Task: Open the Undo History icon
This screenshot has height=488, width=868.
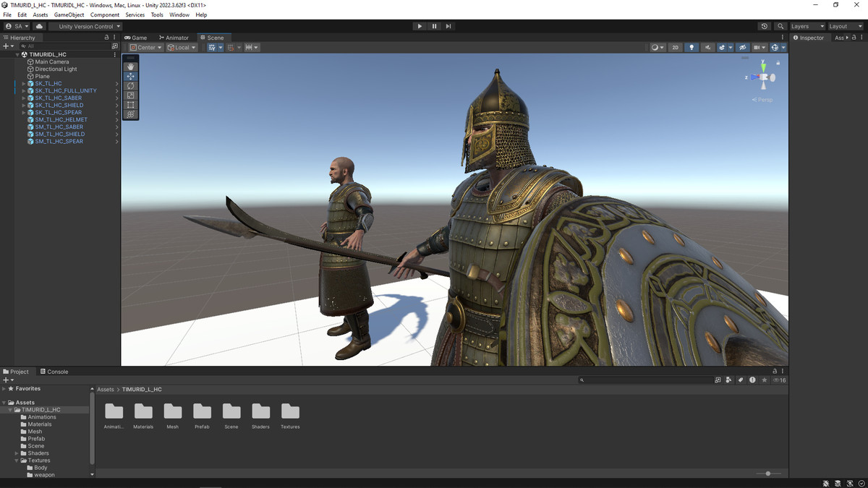Action: (x=765, y=26)
